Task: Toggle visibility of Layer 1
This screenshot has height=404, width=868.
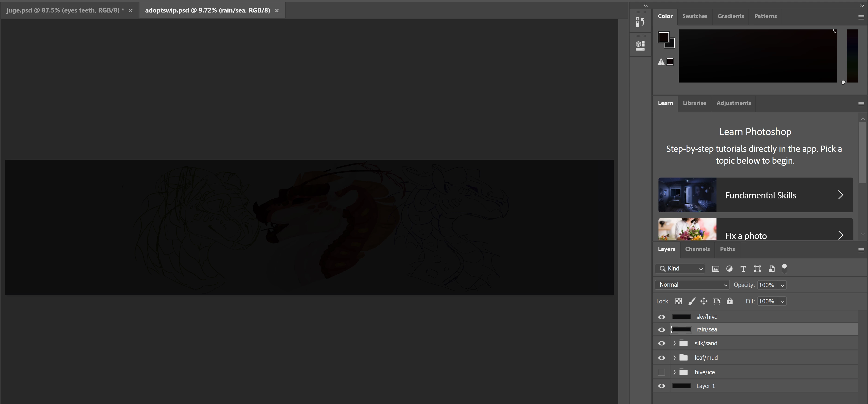Action: (x=661, y=386)
